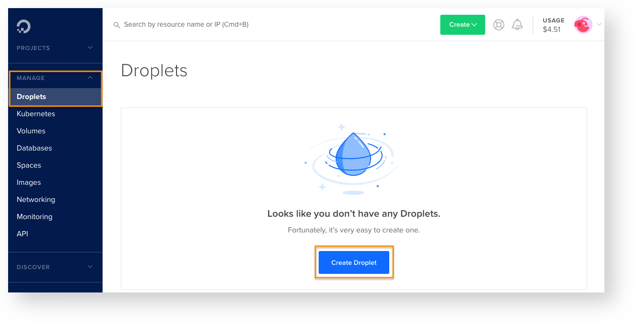The height and width of the screenshot is (332, 644).
Task: Open the green Create dropdown
Action: coord(463,25)
